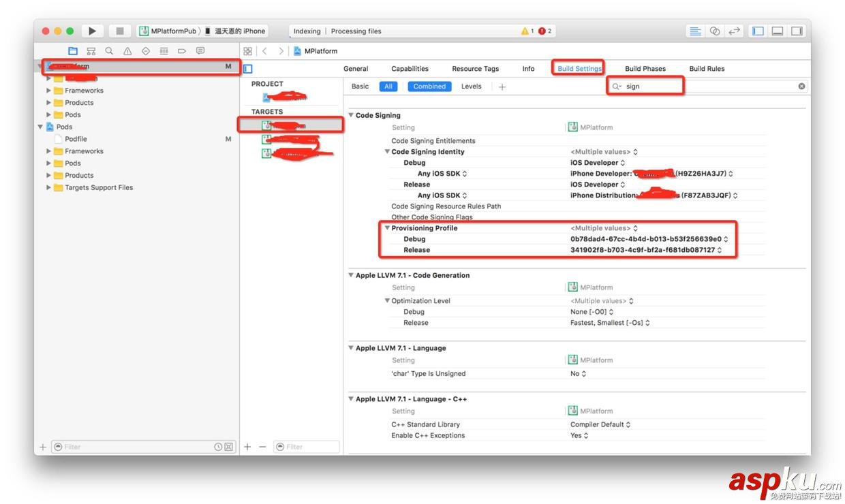
Task: Open the find navigator magnifier icon
Action: point(109,51)
